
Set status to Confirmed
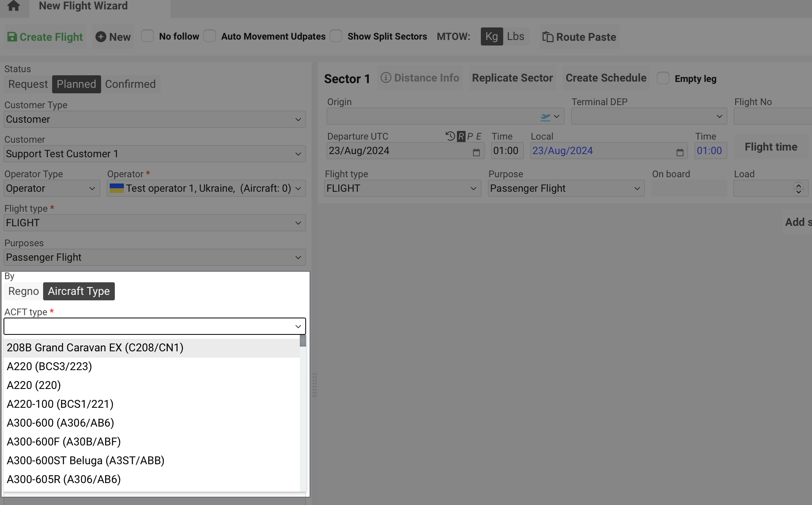coord(130,84)
